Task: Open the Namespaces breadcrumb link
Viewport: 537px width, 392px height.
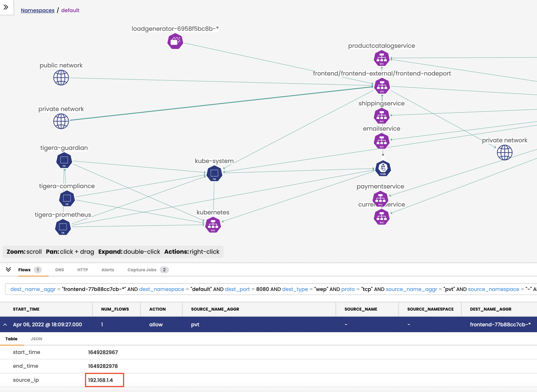Action: tap(37, 10)
